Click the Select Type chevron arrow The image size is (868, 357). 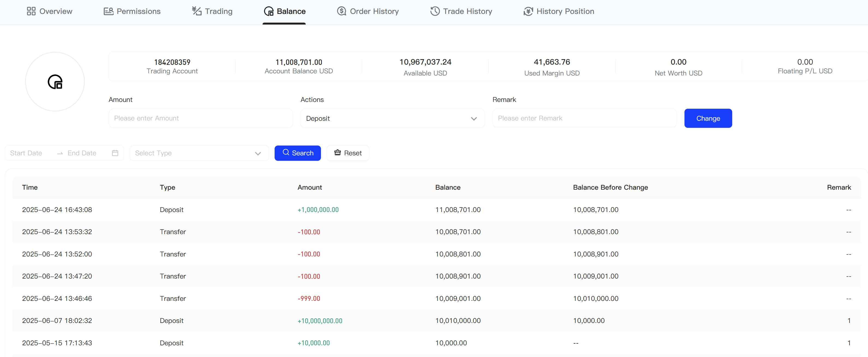(258, 154)
